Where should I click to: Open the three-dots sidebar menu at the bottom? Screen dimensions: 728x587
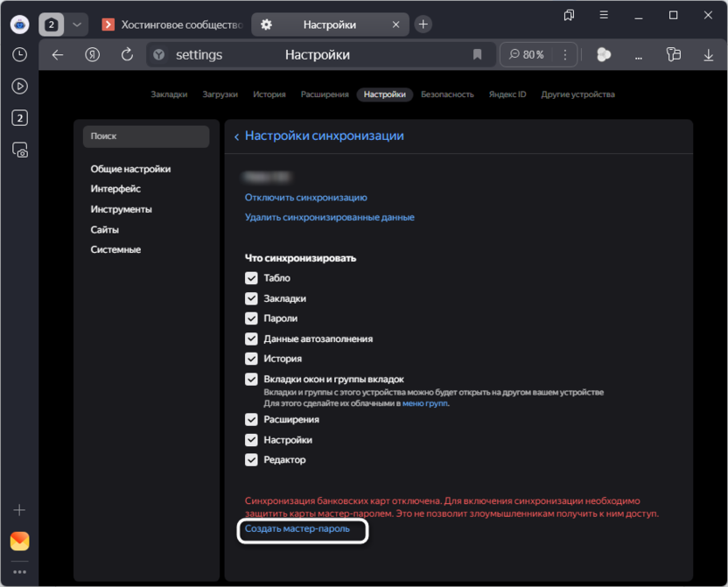pyautogui.click(x=19, y=571)
